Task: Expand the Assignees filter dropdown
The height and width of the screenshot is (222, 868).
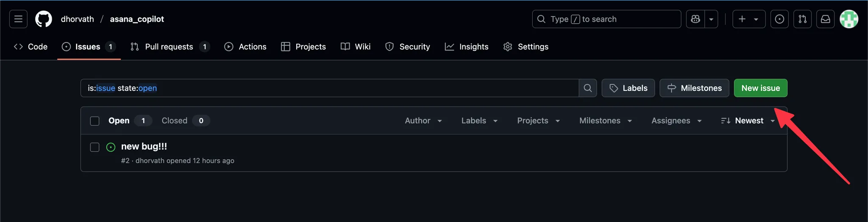Action: (676, 121)
